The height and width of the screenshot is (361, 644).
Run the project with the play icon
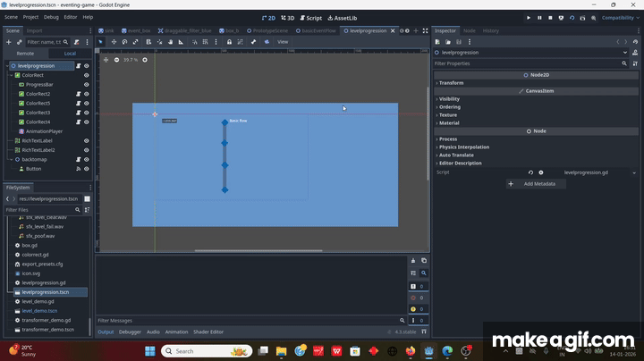tap(529, 18)
